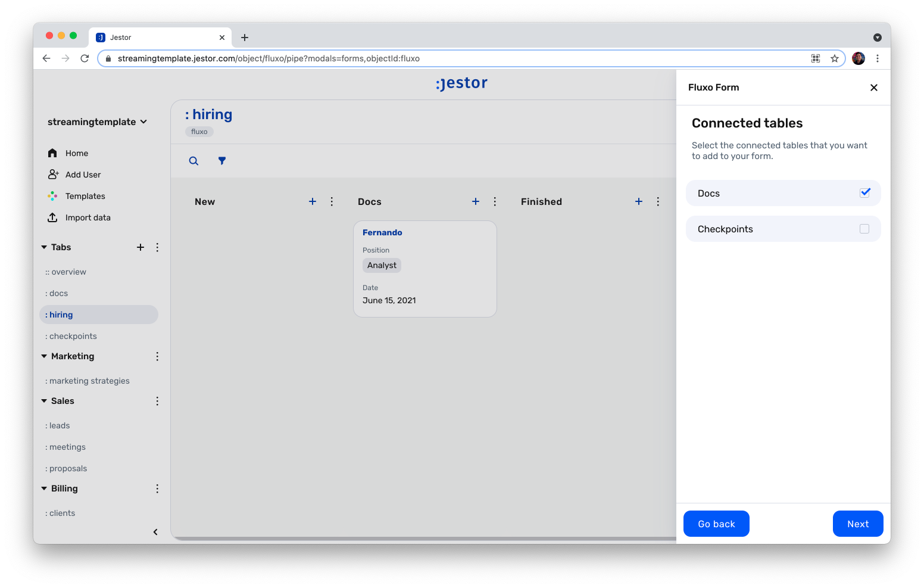Open the filter funnel icon

222,161
